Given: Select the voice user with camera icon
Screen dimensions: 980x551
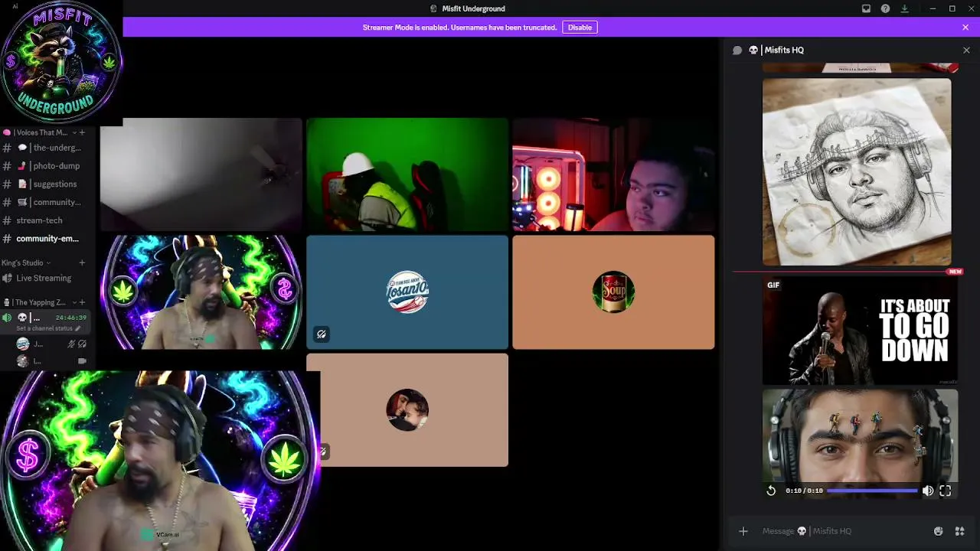Looking at the screenshot, I should point(51,361).
